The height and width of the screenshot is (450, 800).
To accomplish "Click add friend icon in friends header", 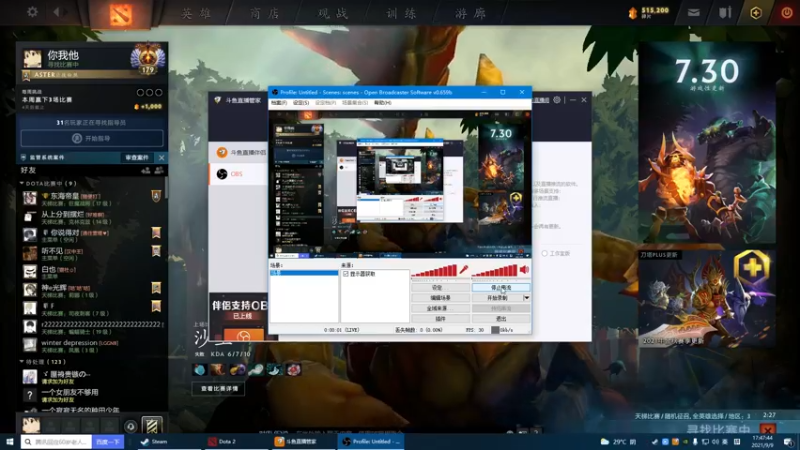I will (145, 170).
